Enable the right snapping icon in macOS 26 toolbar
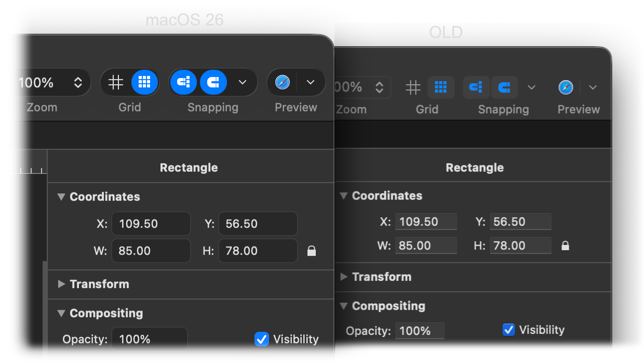 click(x=213, y=82)
